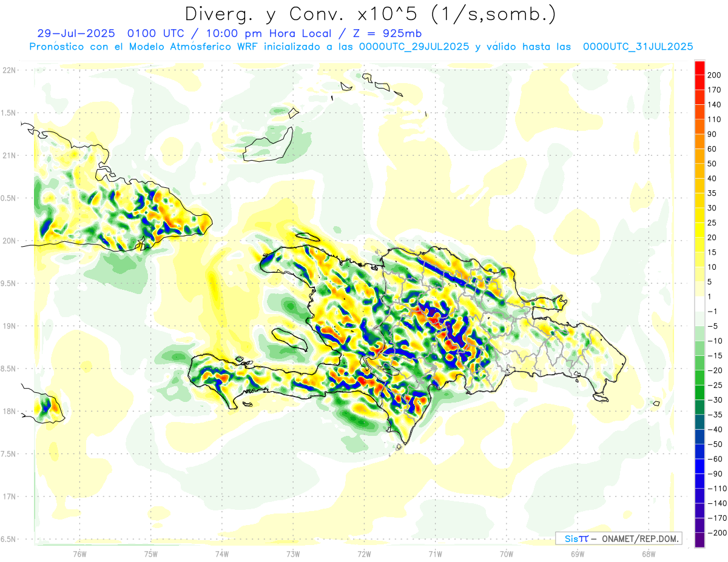Click the '69W' longitude label

click(578, 554)
